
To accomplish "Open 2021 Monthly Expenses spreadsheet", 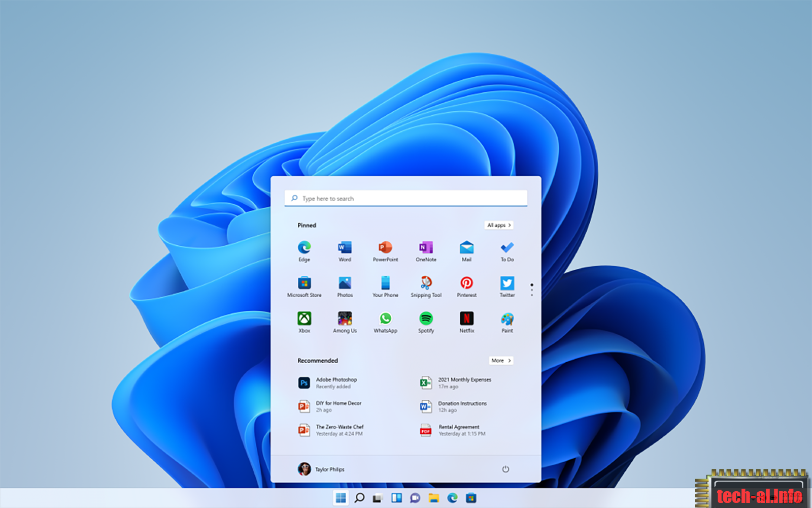I will pos(455,383).
